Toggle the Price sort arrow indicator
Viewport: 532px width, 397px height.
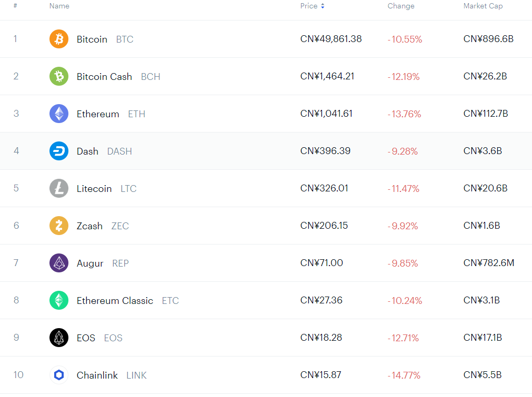[323, 6]
